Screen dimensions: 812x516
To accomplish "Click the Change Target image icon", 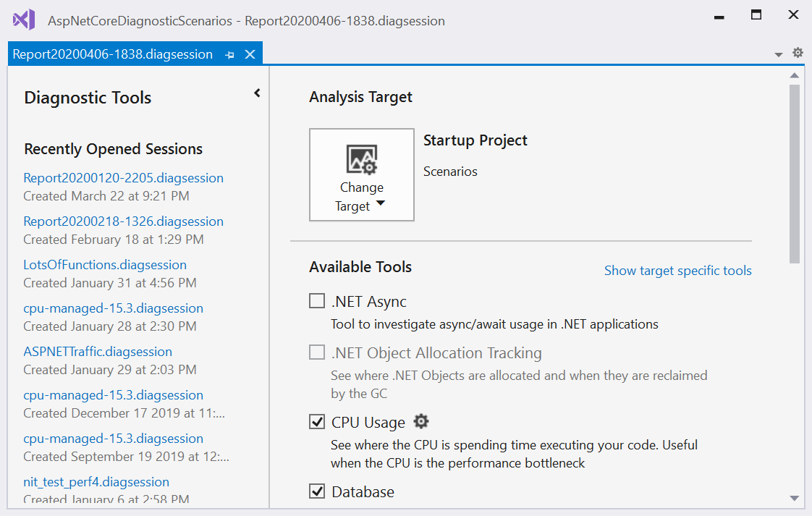I will click(361, 159).
